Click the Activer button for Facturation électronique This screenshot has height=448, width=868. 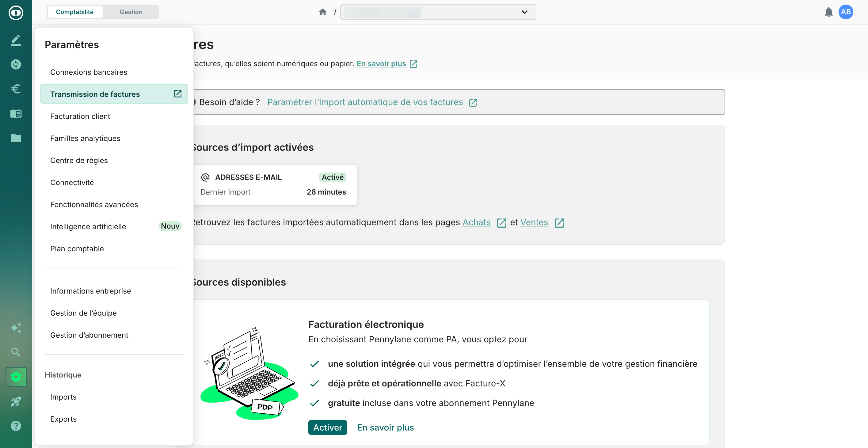click(327, 427)
